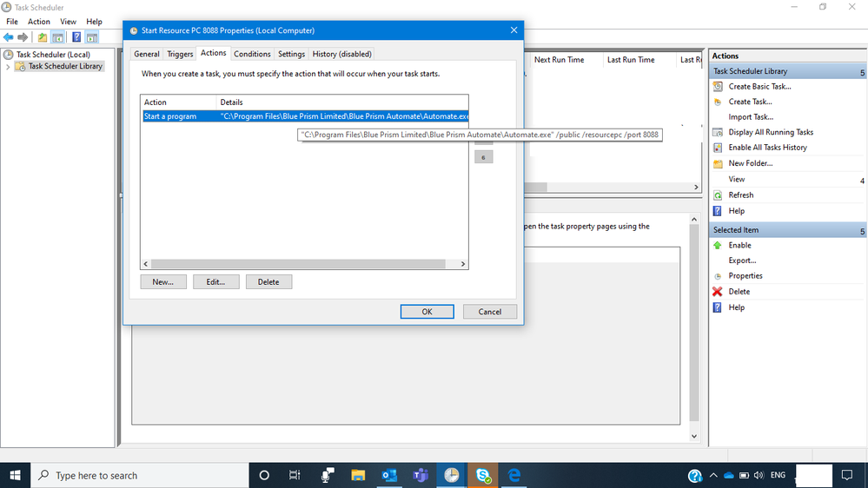Switch to the History (disabled) tab

point(341,54)
